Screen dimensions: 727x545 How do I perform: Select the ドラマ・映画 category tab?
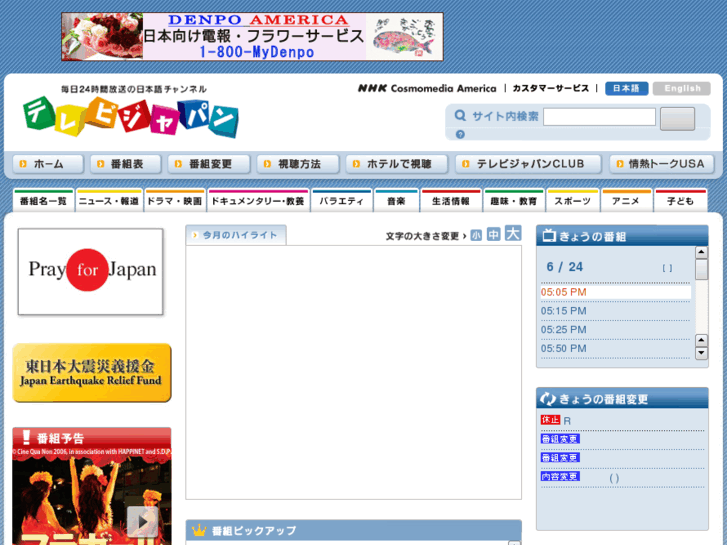coord(175,201)
